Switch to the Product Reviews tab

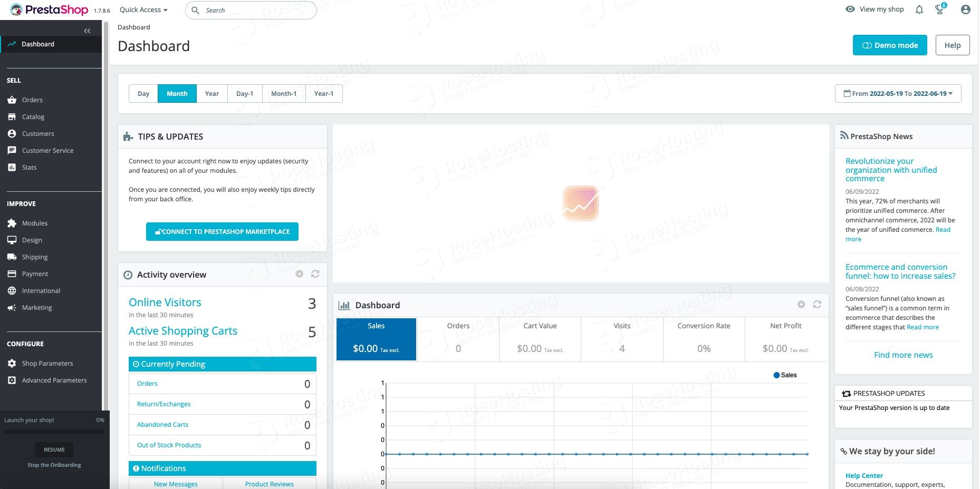click(x=269, y=484)
